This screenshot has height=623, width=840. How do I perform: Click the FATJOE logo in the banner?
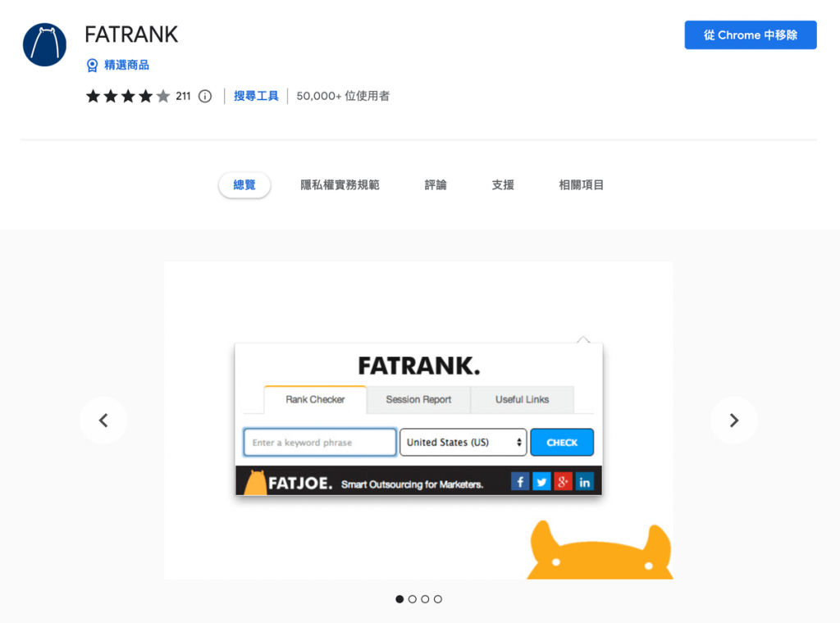(288, 482)
